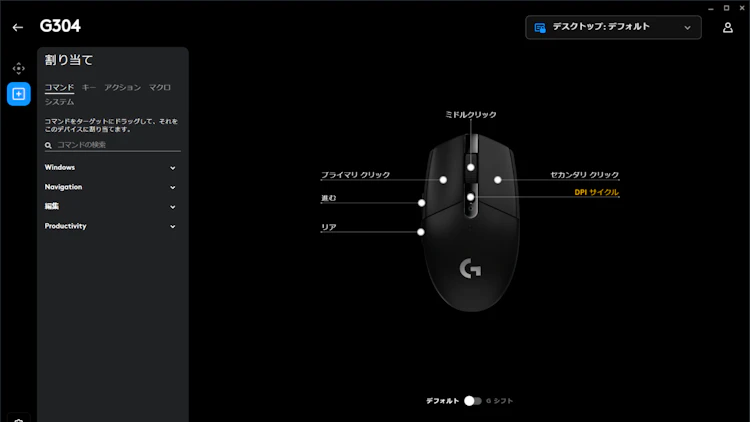
Task: Click the rear side button dot
Action: pos(420,232)
